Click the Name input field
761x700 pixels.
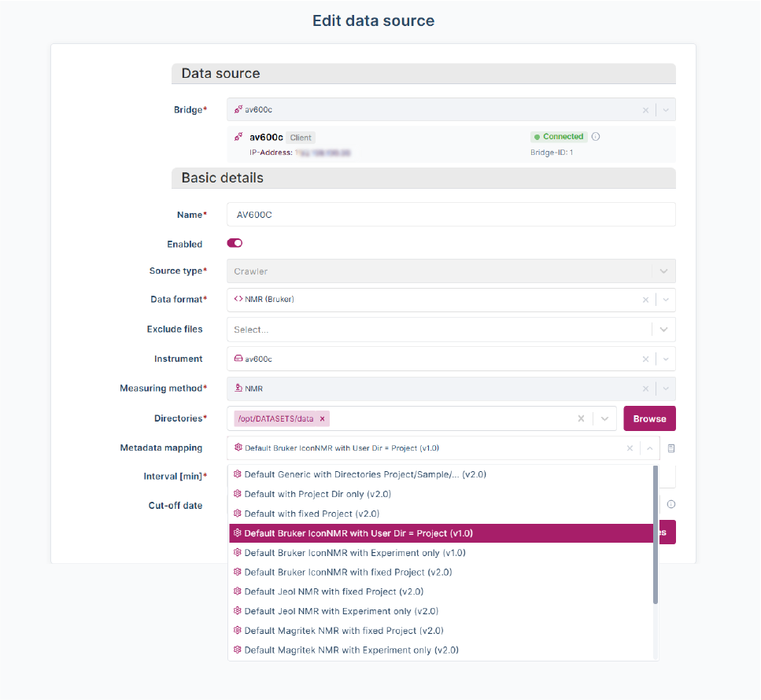click(x=451, y=215)
